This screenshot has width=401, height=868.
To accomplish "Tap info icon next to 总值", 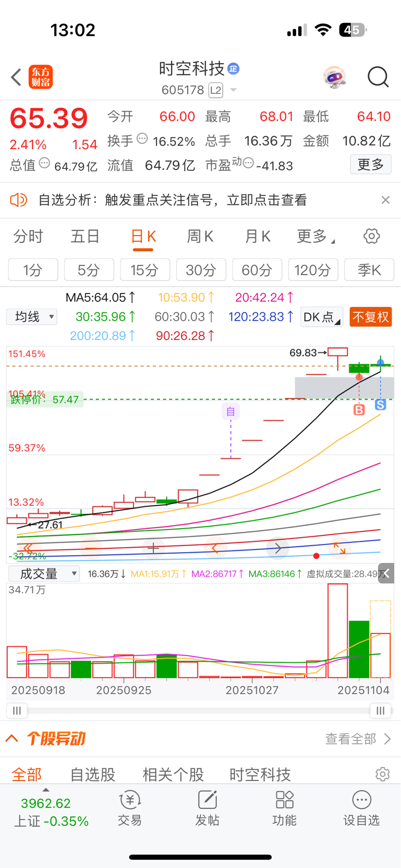I will click(x=44, y=163).
